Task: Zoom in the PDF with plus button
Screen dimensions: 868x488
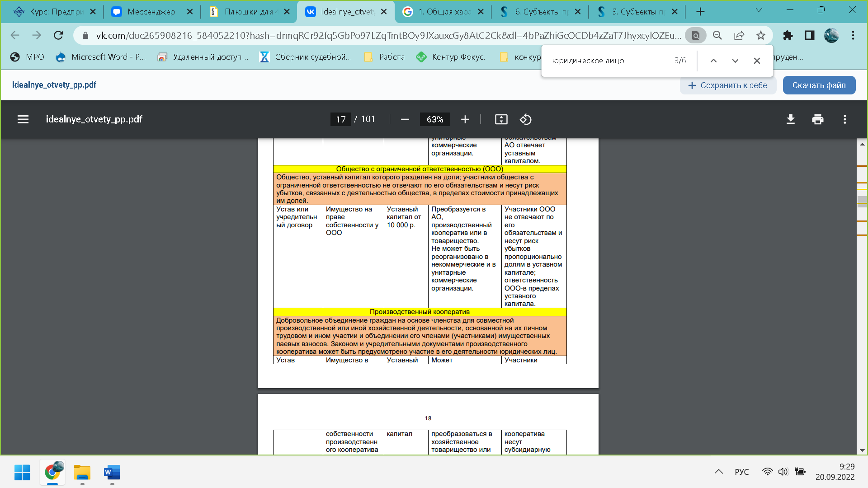Action: pyautogui.click(x=465, y=119)
